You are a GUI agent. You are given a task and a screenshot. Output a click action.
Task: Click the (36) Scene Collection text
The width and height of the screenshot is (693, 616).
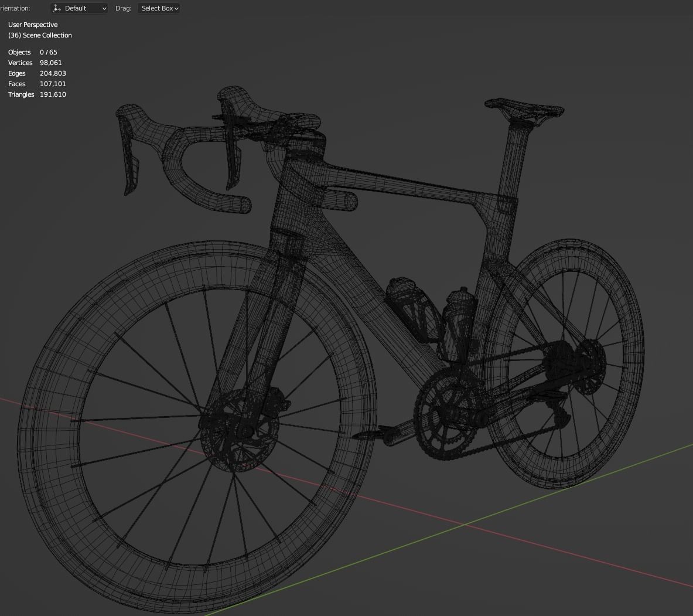tap(40, 35)
